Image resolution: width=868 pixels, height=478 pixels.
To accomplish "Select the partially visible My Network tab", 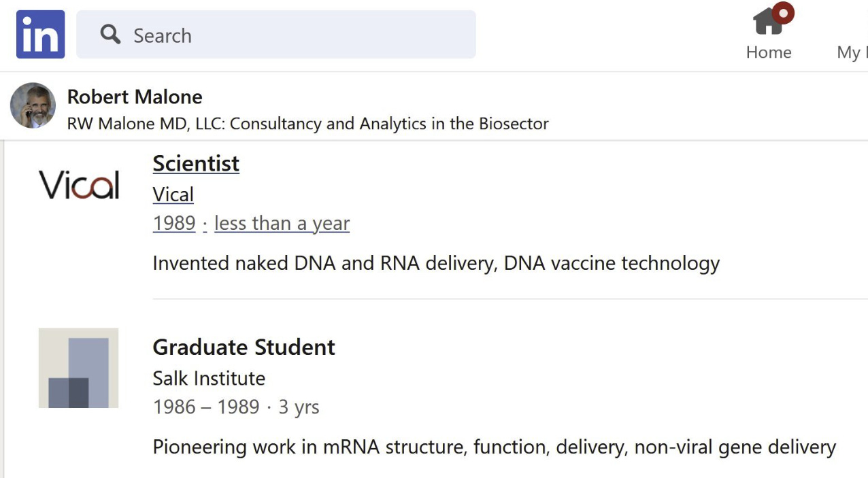I will 852,52.
